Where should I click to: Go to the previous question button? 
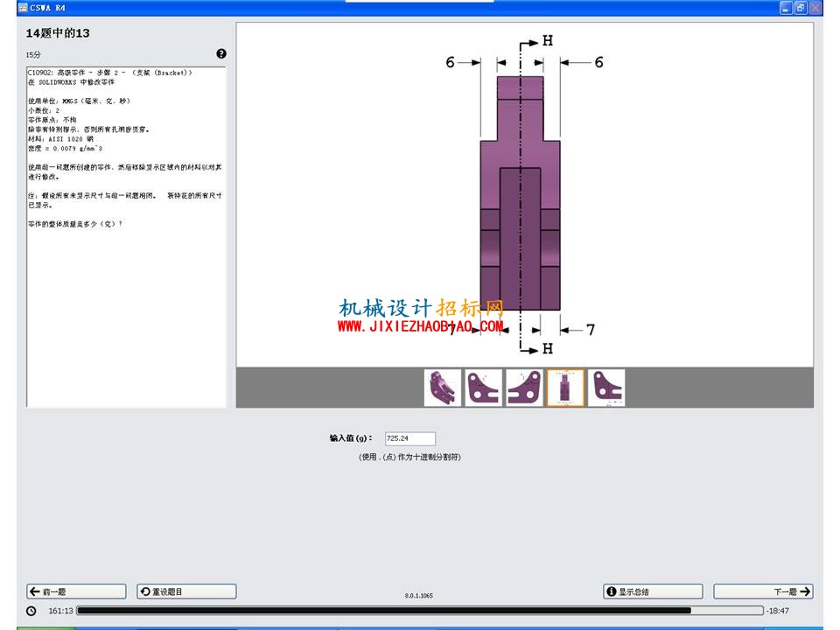pos(76,591)
